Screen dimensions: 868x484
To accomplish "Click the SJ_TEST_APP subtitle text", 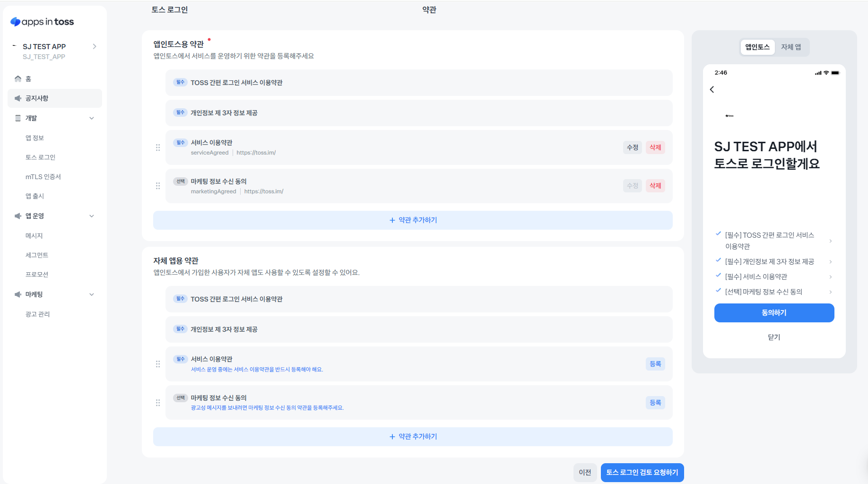I will 44,57.
